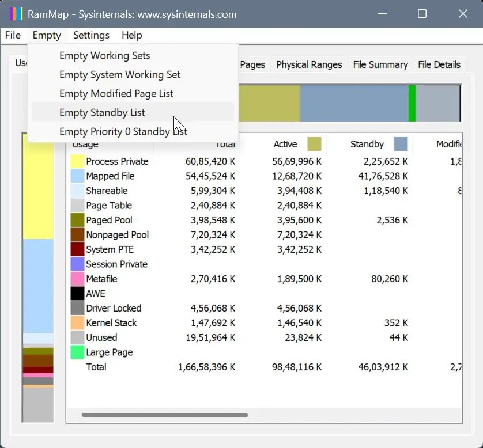The image size is (483, 448).
Task: Select the Mapped File row label
Action: tap(110, 176)
